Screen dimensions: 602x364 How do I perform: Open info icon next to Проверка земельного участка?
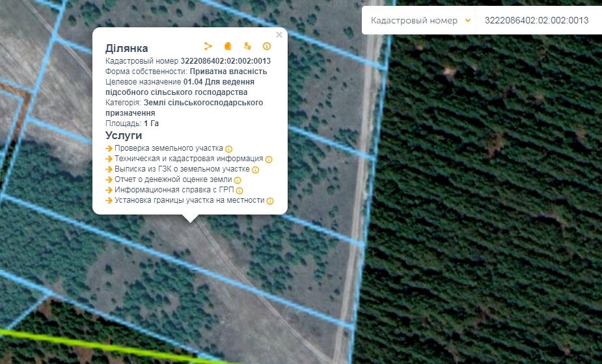[229, 149]
